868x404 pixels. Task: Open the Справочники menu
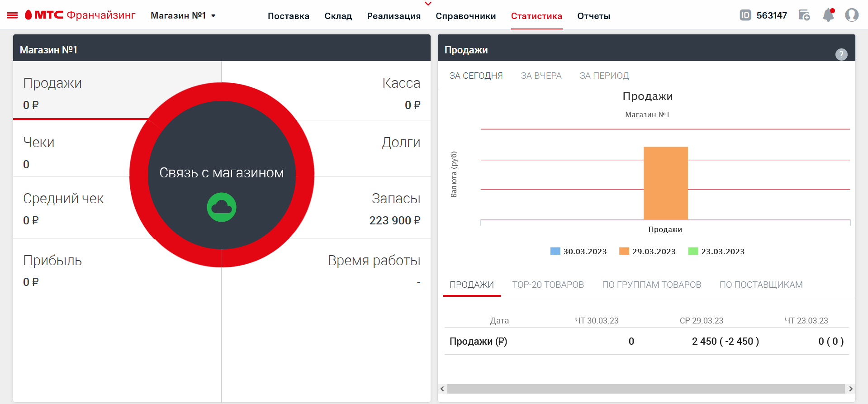[466, 16]
